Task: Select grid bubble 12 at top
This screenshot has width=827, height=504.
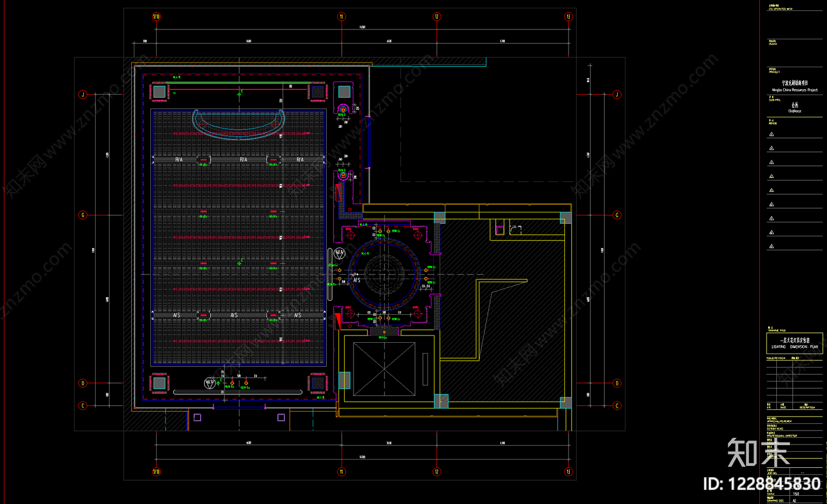Action: (437, 17)
